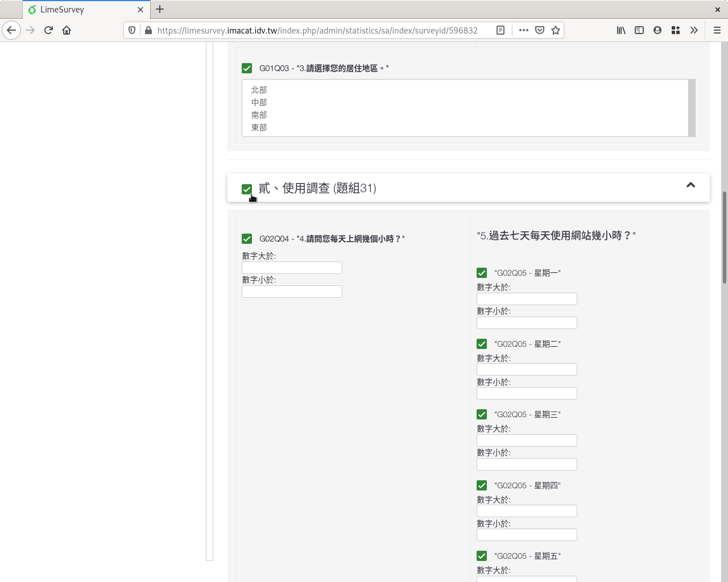Click the question 5 heading text

click(x=556, y=235)
